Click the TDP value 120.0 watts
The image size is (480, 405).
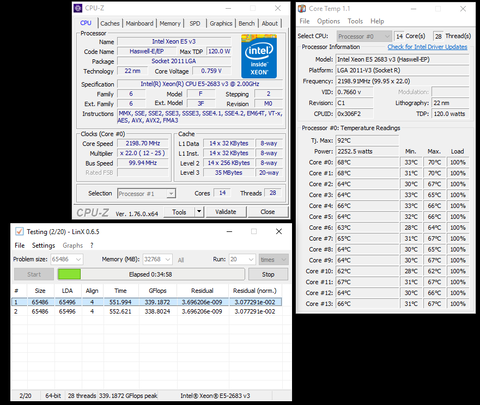click(450, 114)
